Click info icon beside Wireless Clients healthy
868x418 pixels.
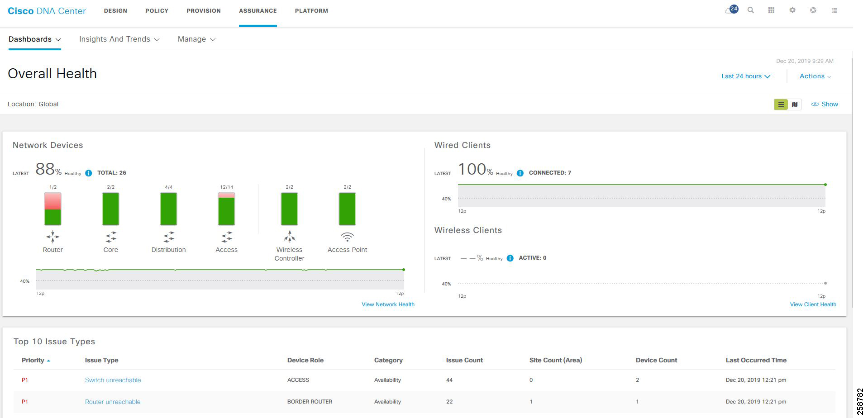(x=510, y=258)
